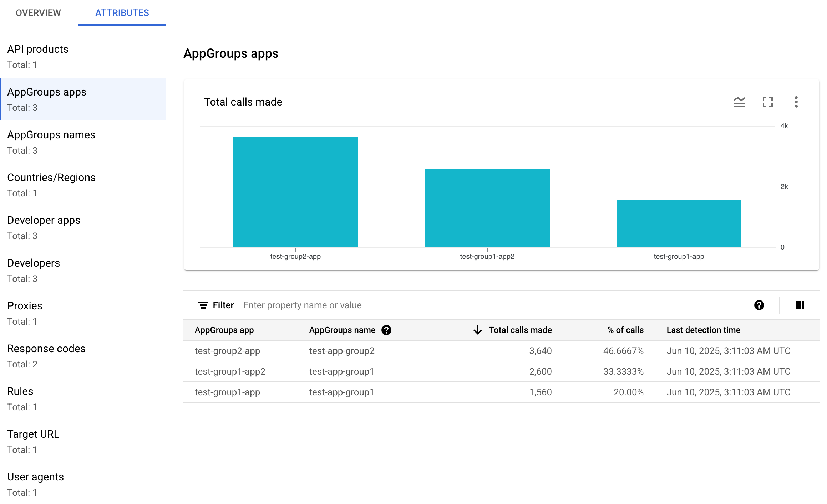
Task: Select the Developer apps sidebar entry
Action: pos(44,220)
